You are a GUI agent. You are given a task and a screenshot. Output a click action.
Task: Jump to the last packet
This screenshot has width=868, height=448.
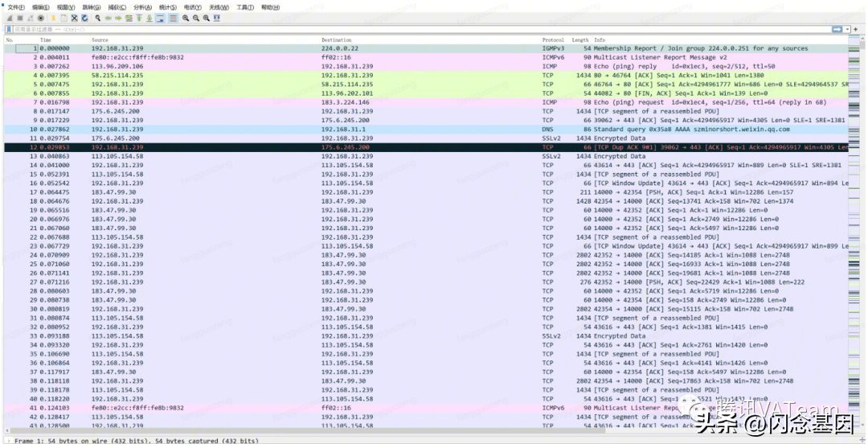pyautogui.click(x=149, y=18)
